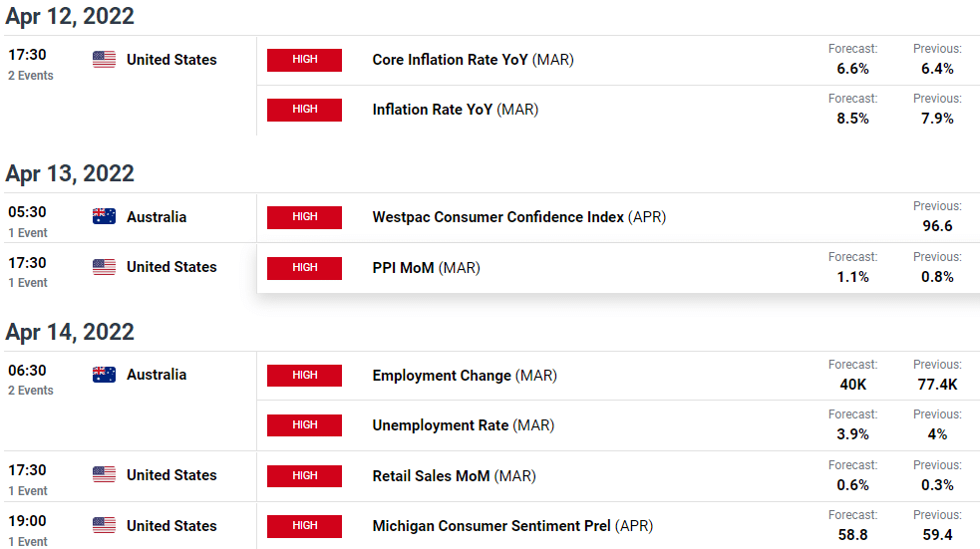This screenshot has height=549, width=980.
Task: Select the Apr 13, 2022 date header
Action: click(x=70, y=173)
